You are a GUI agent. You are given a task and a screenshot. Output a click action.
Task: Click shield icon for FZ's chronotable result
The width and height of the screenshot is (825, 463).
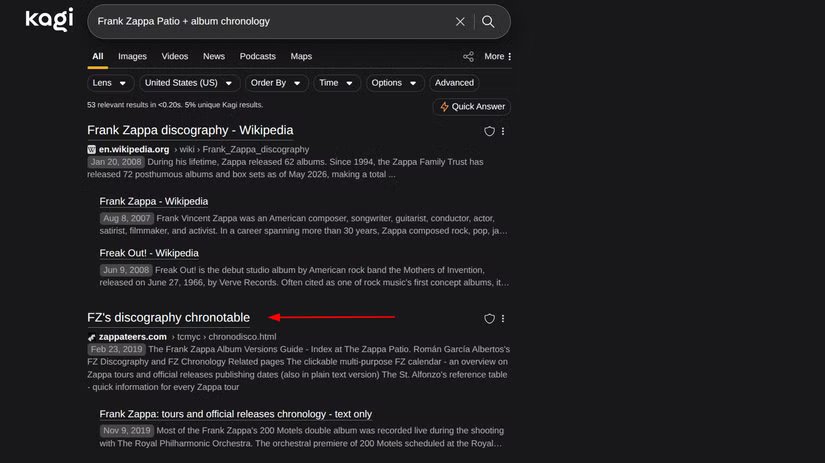pyautogui.click(x=489, y=318)
